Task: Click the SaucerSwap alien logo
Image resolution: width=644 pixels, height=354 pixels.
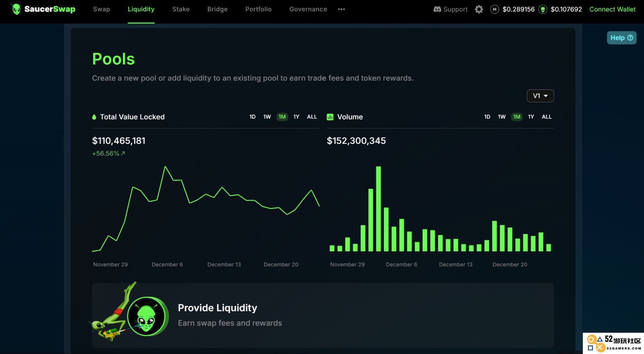Action: 16,9
